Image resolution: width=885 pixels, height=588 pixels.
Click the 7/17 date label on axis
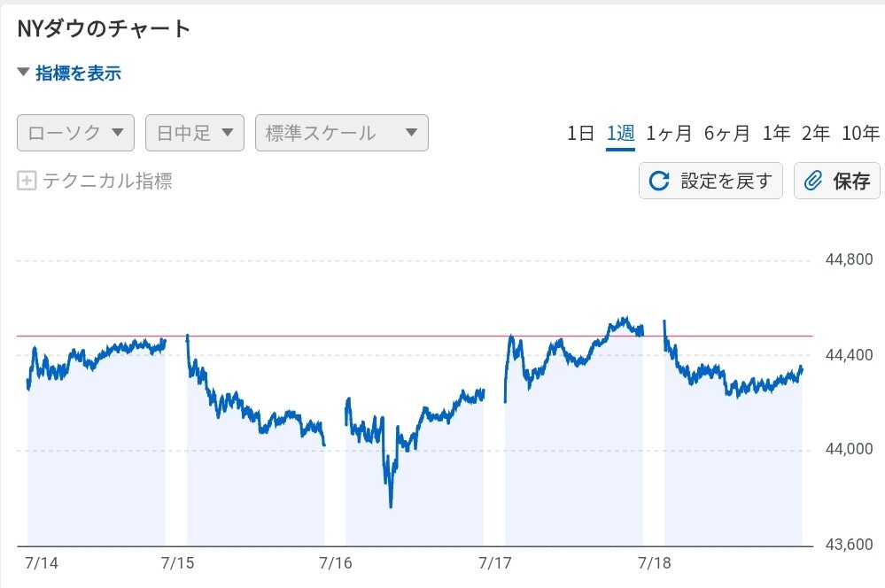pos(495,563)
